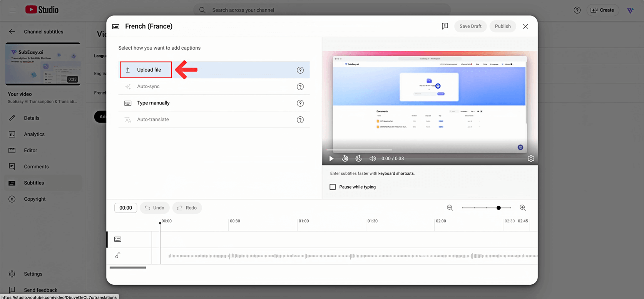644x299 pixels.
Task: Click Send feedback in the sidebar
Action: [x=43, y=290]
